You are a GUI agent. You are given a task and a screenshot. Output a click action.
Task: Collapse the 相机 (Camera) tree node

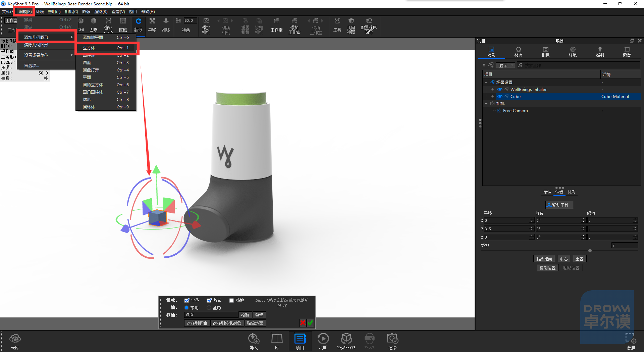tap(486, 104)
